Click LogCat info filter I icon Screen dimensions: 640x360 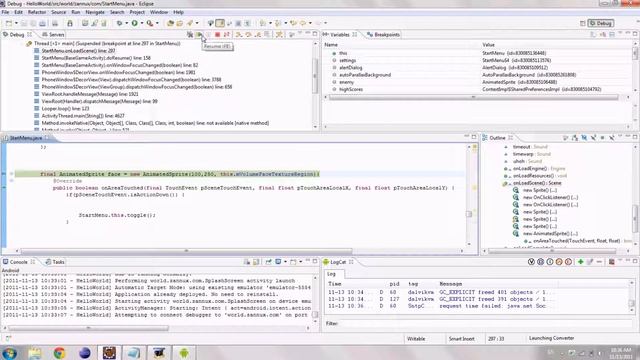[x=550, y=262]
